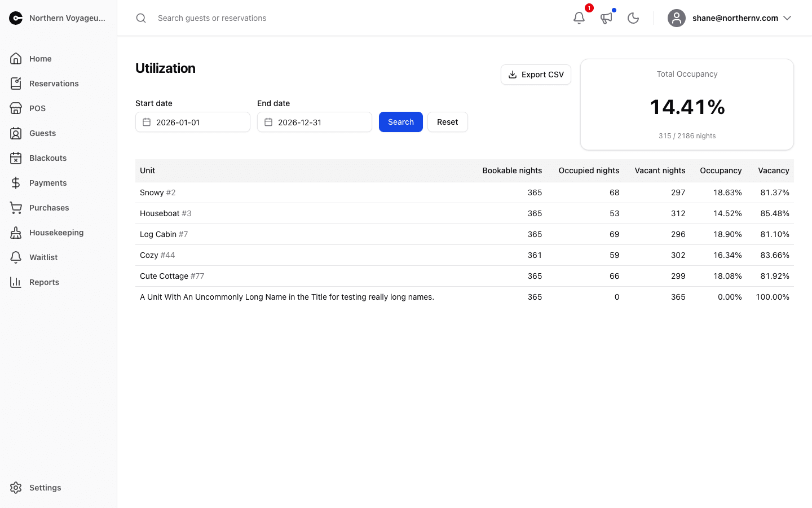Image resolution: width=812 pixels, height=508 pixels.
Task: Click the Blackouts calendar icon
Action: pos(16,158)
